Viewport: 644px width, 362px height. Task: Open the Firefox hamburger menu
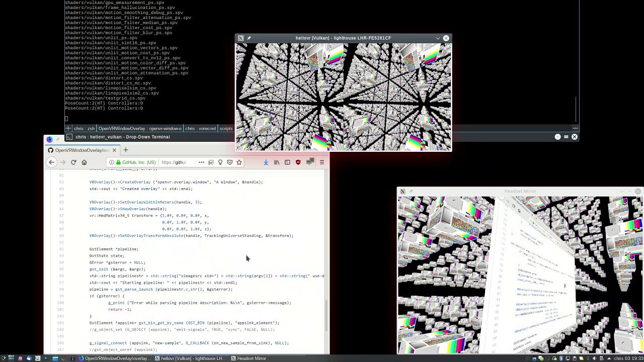tap(322, 162)
